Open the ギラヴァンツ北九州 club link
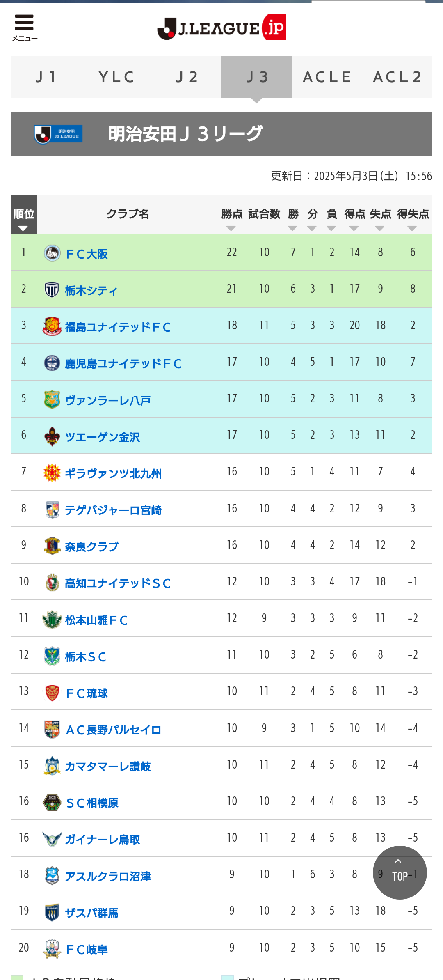 113,473
